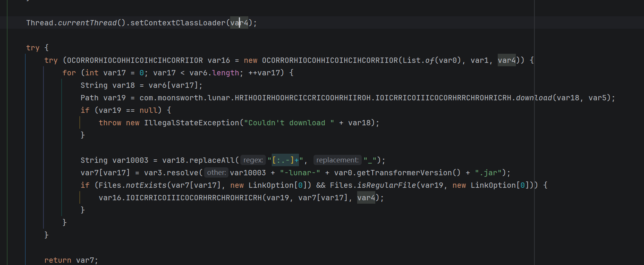Click the 'replacement:' parameter hint
This screenshot has height=265, width=644.
(337, 161)
